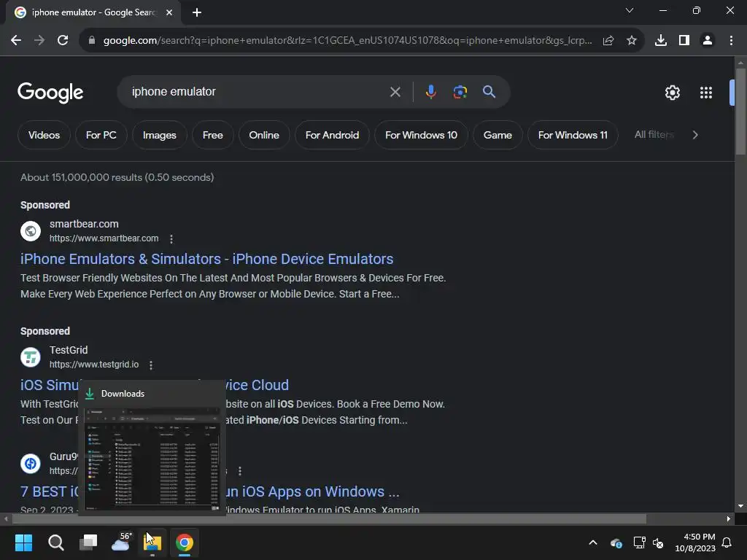
Task: Click the vertical scrollbar thumb
Action: (740, 112)
